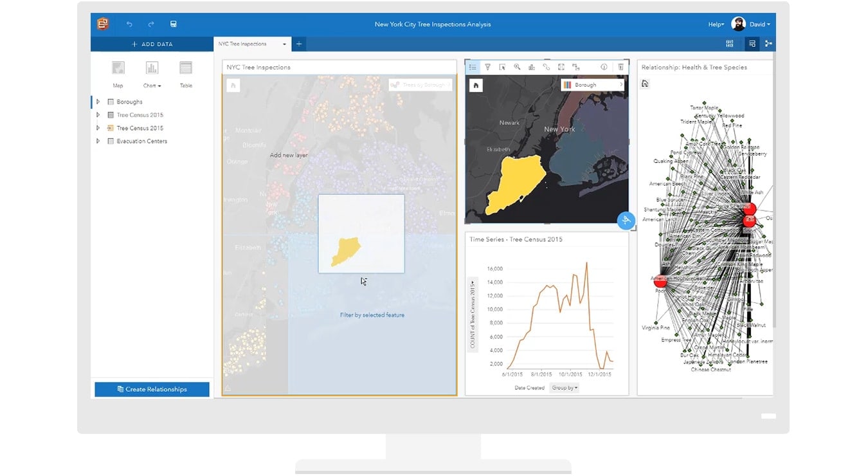Open the NYC Tree Inspections tab dropdown arrow
Image resolution: width=868 pixels, height=476 pixels.
[284, 44]
